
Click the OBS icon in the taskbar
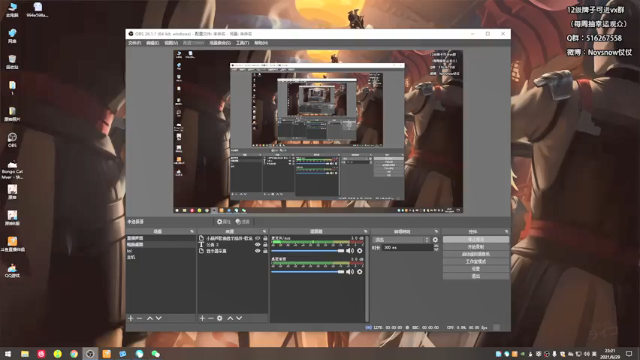90,354
